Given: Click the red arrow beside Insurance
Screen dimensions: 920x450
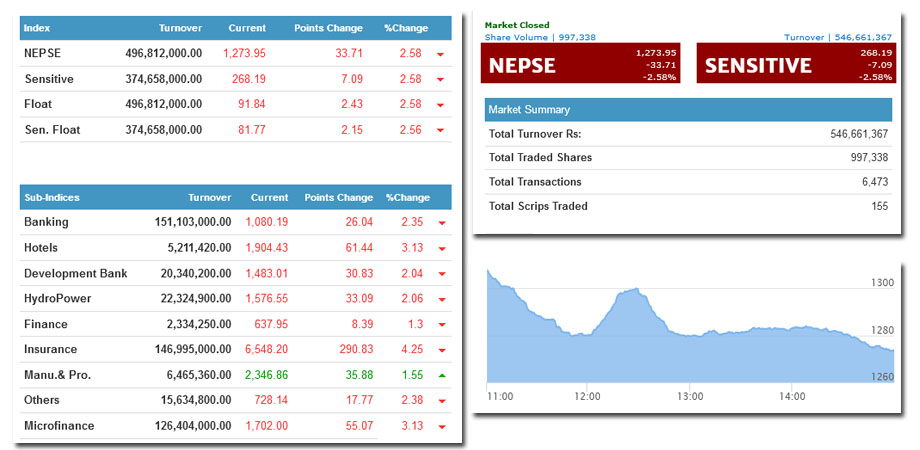Looking at the screenshot, I should [440, 350].
